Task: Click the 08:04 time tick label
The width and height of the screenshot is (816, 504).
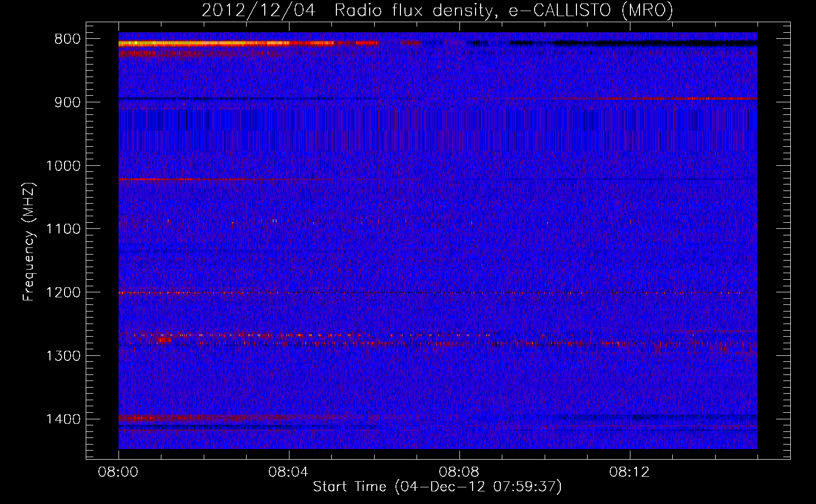Action: tap(288, 472)
